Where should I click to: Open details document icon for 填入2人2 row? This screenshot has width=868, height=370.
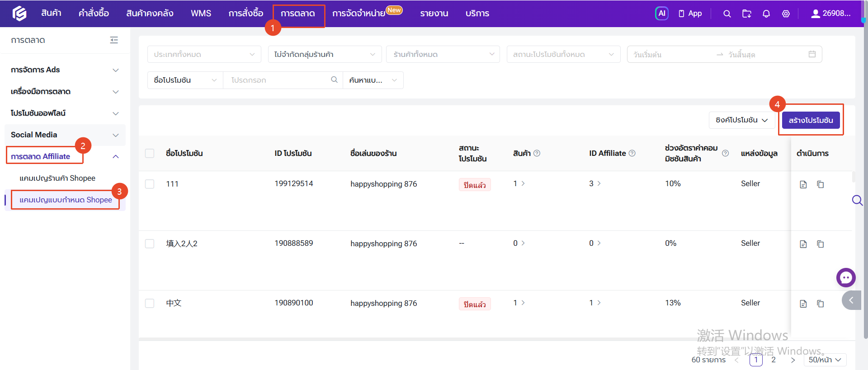pos(803,244)
